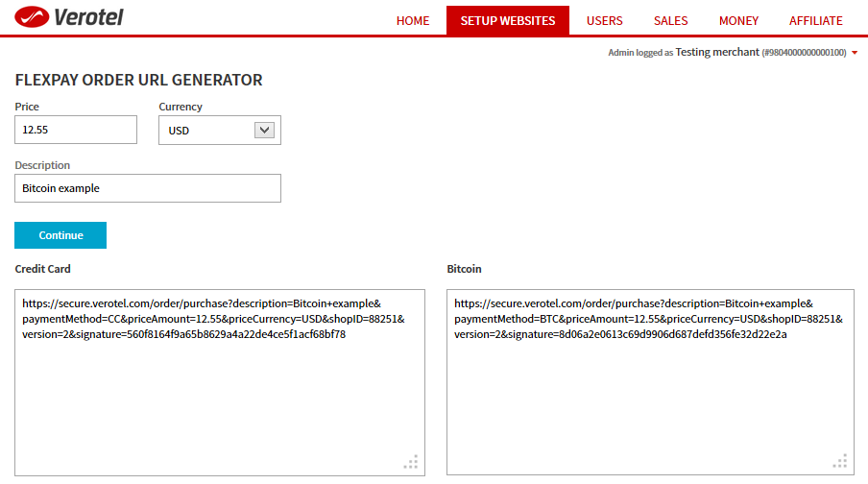Click inside the Credit Card URL textarea
This screenshot has height=484, width=868.
pyautogui.click(x=220, y=382)
